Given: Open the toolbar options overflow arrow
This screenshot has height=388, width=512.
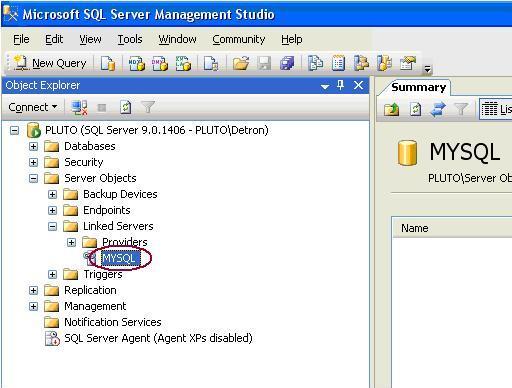Looking at the screenshot, I should (x=427, y=69).
